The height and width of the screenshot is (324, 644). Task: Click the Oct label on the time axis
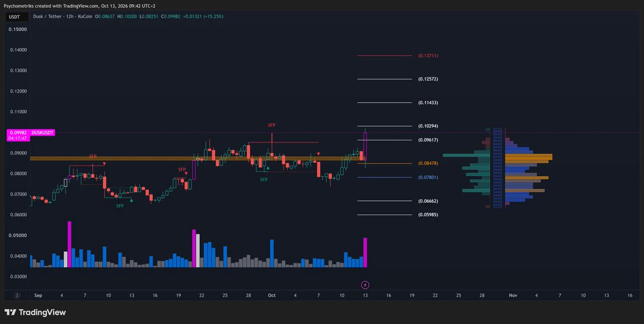point(272,296)
